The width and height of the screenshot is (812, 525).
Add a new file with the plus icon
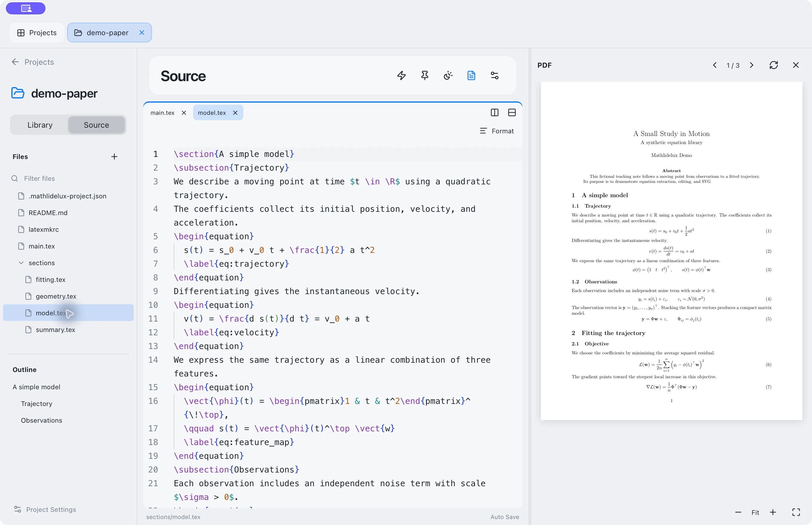point(114,157)
